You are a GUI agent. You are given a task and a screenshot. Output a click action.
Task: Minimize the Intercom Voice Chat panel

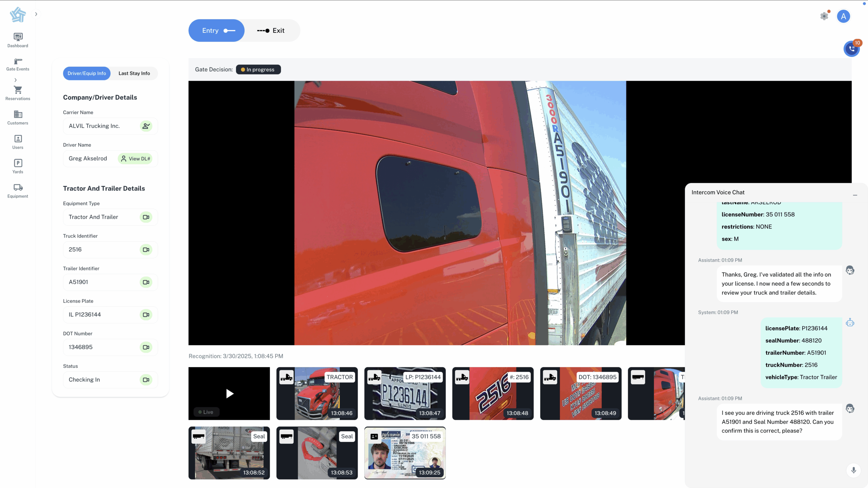(855, 195)
